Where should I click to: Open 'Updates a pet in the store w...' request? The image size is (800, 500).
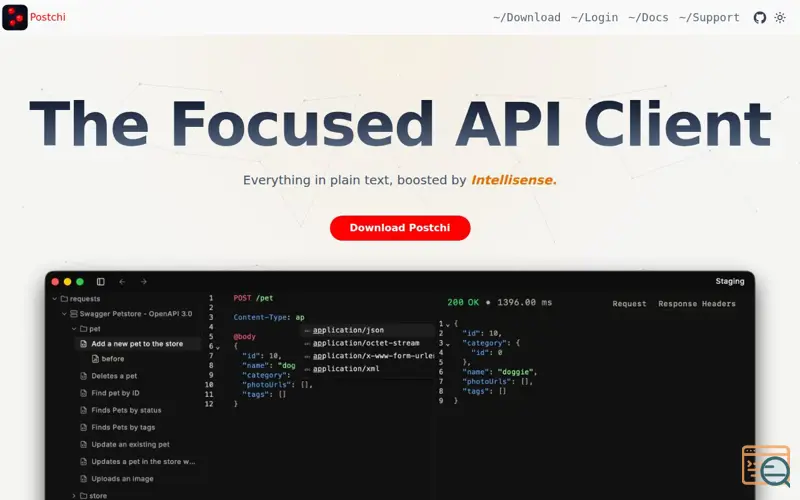click(143, 461)
